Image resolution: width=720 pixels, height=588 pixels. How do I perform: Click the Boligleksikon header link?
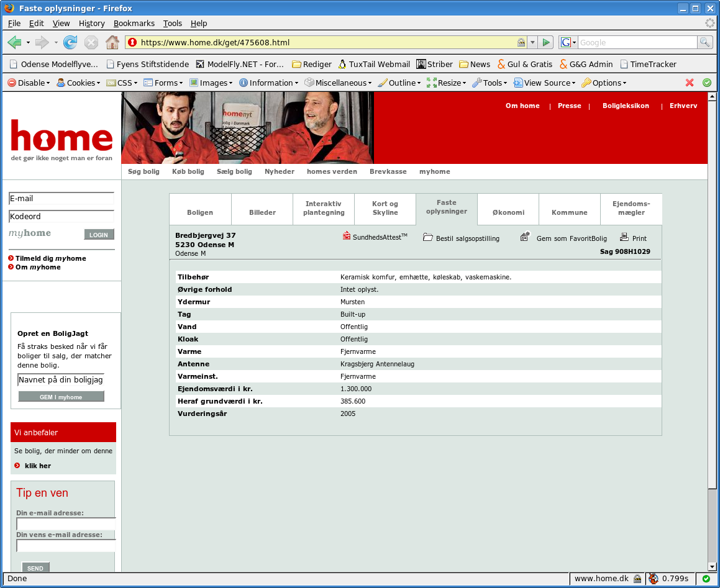click(626, 106)
